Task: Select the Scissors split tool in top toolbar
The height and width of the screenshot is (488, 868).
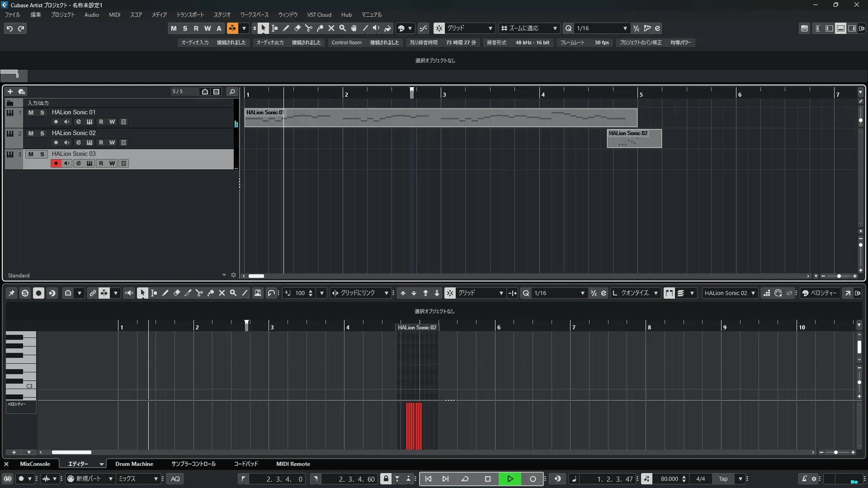Action: pos(309,28)
